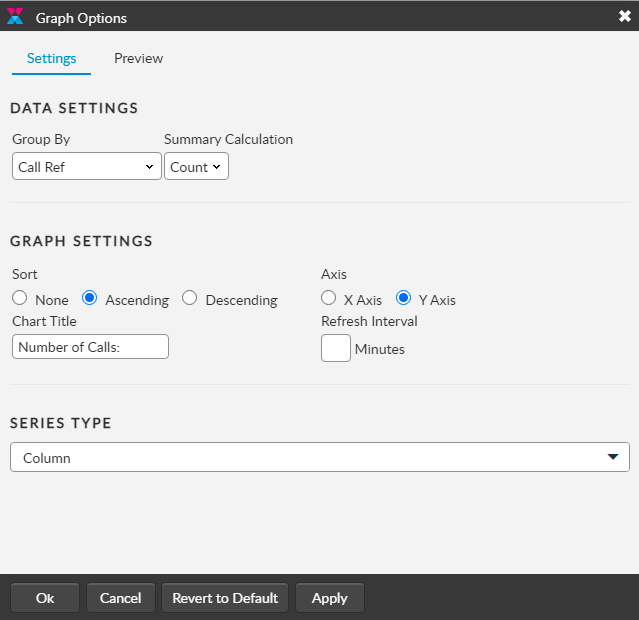Click the Refresh Interval minutes box
Screen dimensions: 639x620
tap(336, 348)
